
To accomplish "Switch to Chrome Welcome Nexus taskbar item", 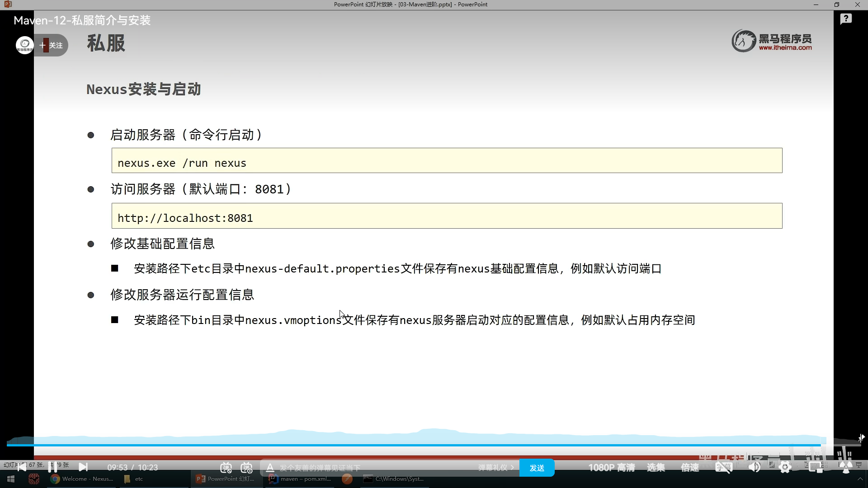I will pyautogui.click(x=82, y=479).
